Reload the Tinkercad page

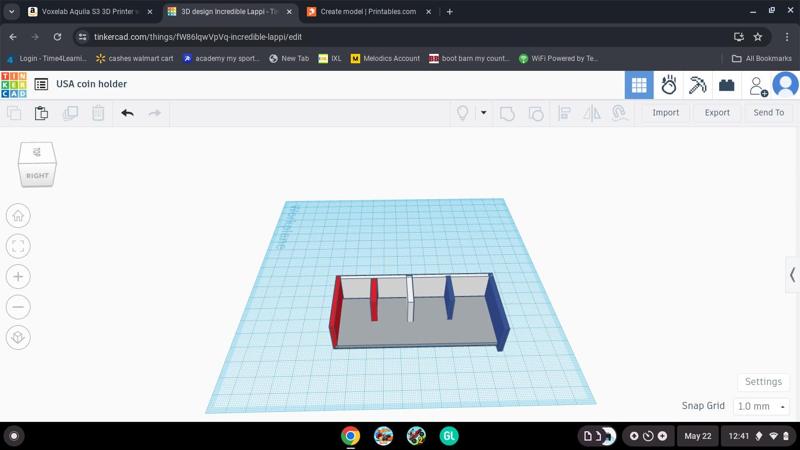(x=57, y=37)
